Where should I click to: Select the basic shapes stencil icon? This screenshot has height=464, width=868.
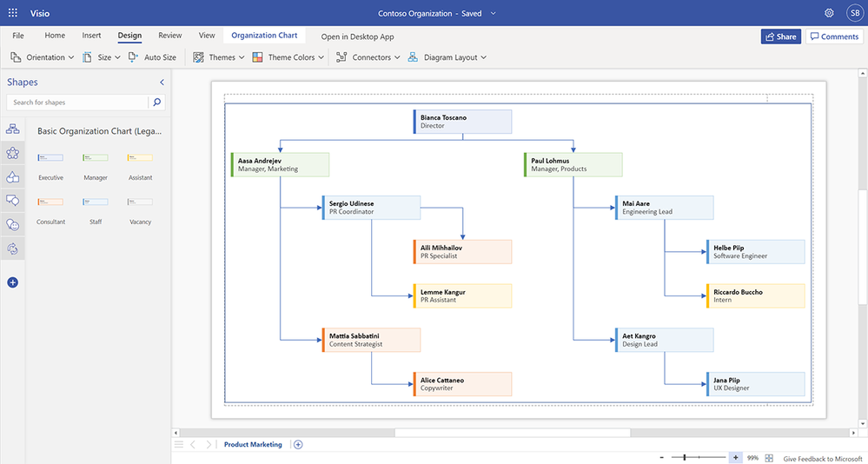[12, 177]
